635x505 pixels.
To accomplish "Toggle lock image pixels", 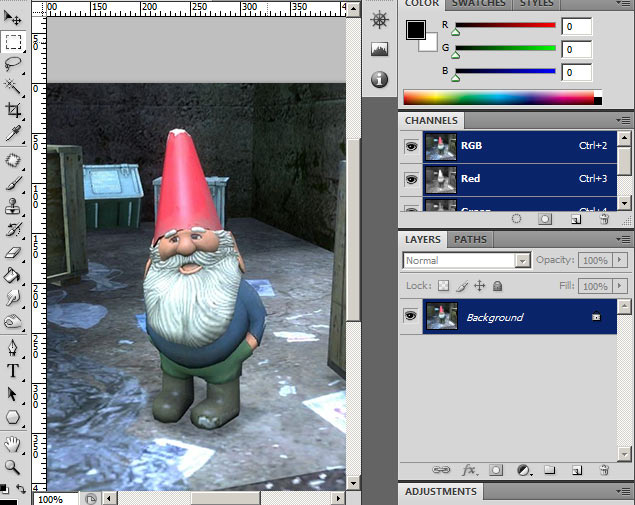I will point(462,286).
